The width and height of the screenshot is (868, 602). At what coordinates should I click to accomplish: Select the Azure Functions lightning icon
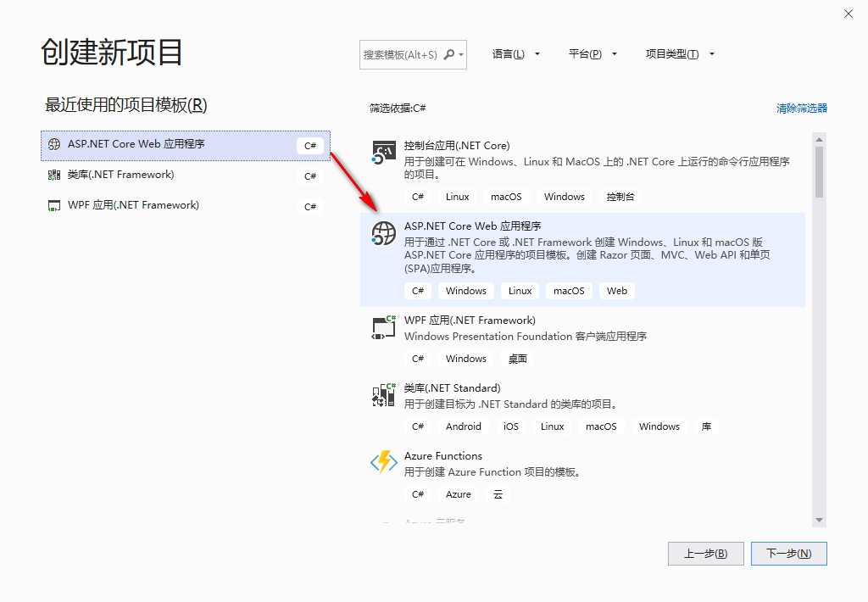383,462
